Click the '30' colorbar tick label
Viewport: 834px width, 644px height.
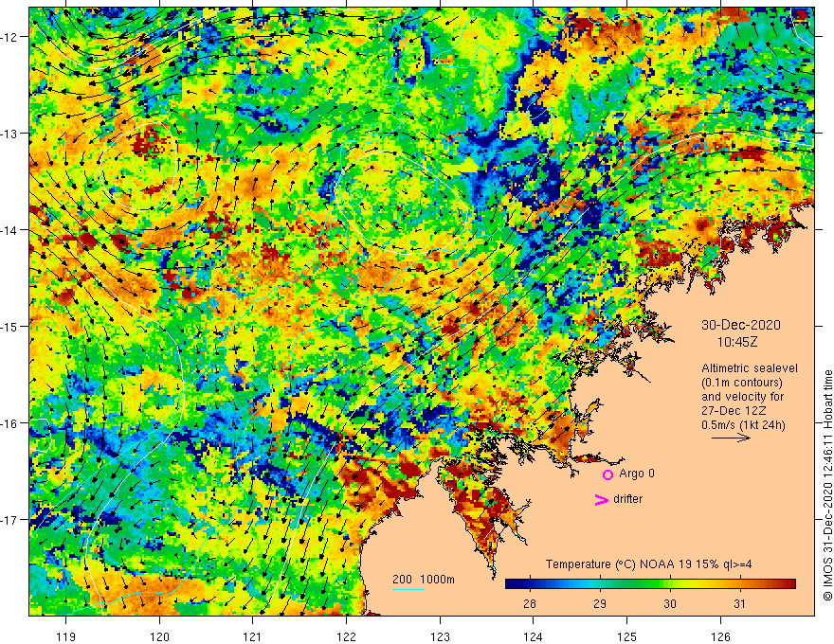click(x=670, y=604)
